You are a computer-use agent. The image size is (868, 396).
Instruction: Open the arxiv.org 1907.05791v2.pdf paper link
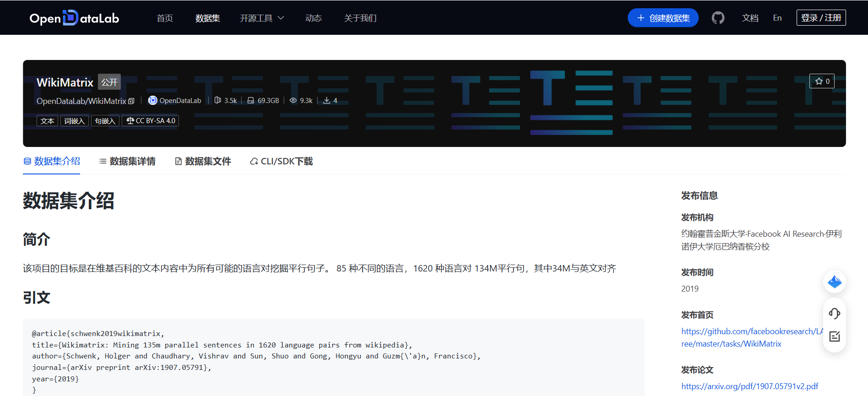click(749, 386)
